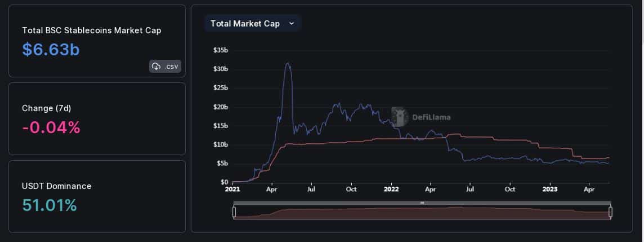Click the DefiLlama llama watermark logo

click(x=399, y=117)
